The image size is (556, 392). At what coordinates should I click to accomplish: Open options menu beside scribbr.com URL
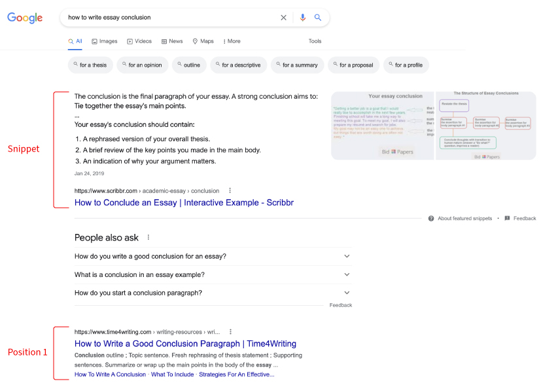(230, 191)
